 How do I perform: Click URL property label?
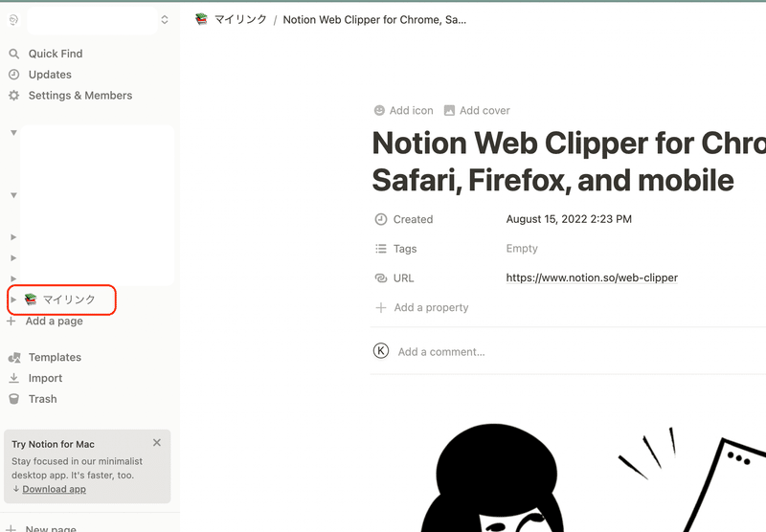tap(403, 278)
